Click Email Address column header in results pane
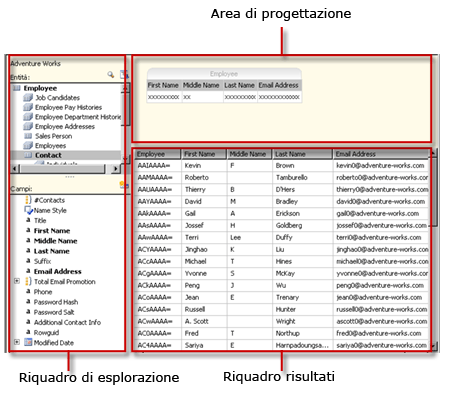The width and height of the screenshot is (452, 396). tap(381, 154)
